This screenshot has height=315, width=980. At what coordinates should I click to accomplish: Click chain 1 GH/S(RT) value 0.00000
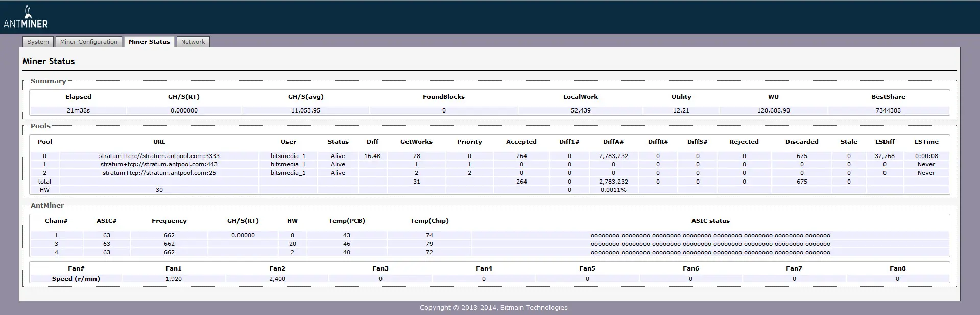coord(243,235)
